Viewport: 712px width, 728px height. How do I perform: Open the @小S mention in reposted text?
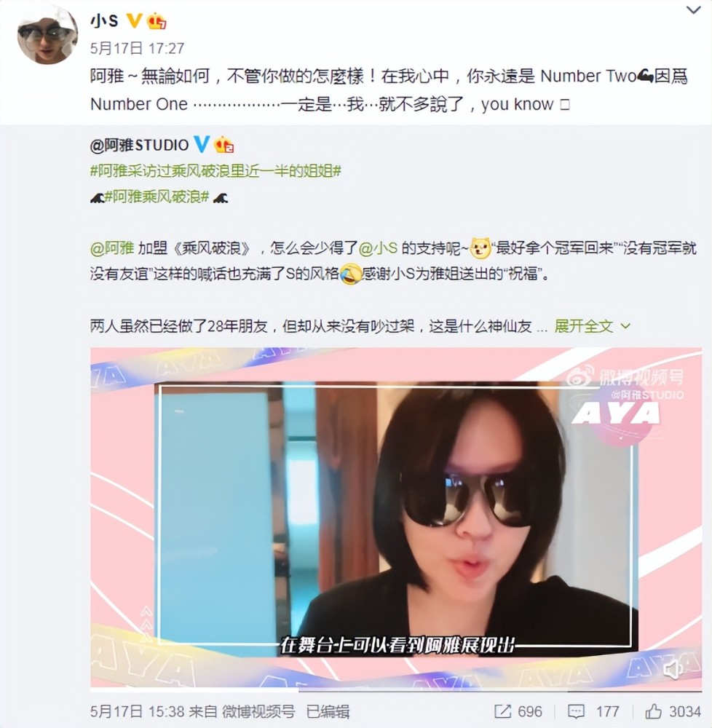coord(379,248)
